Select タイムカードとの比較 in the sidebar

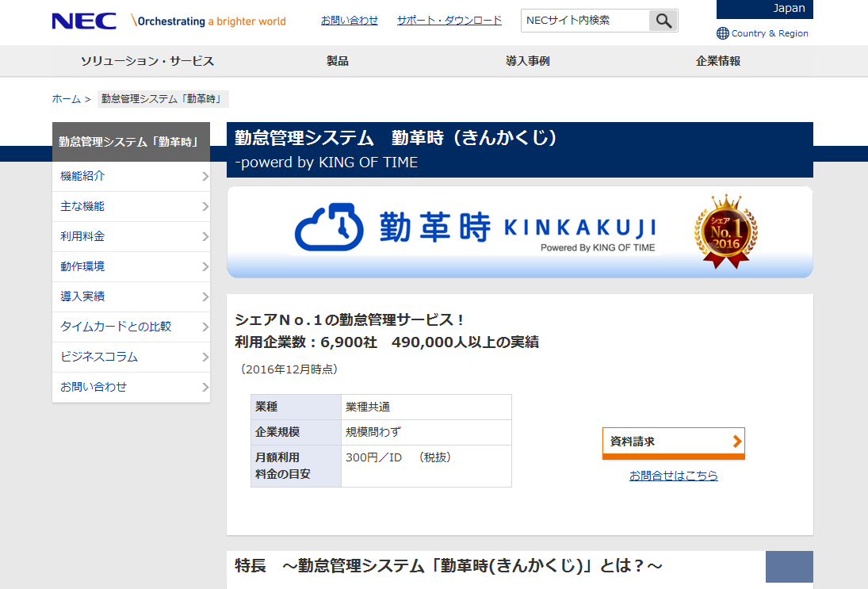(x=132, y=327)
